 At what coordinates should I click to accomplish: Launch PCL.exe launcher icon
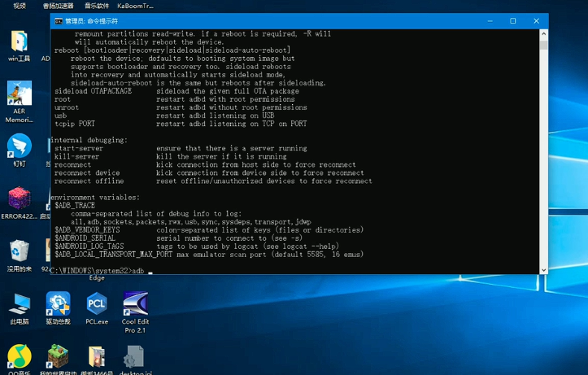click(97, 303)
